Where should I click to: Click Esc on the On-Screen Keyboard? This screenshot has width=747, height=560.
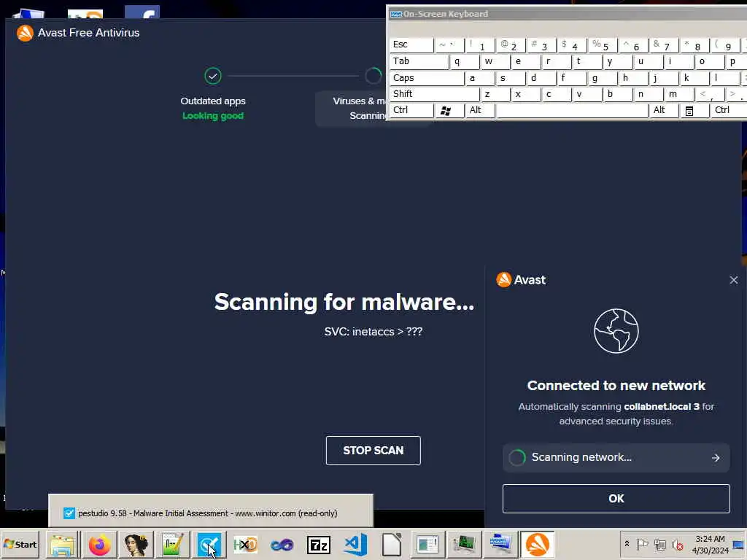(x=411, y=44)
